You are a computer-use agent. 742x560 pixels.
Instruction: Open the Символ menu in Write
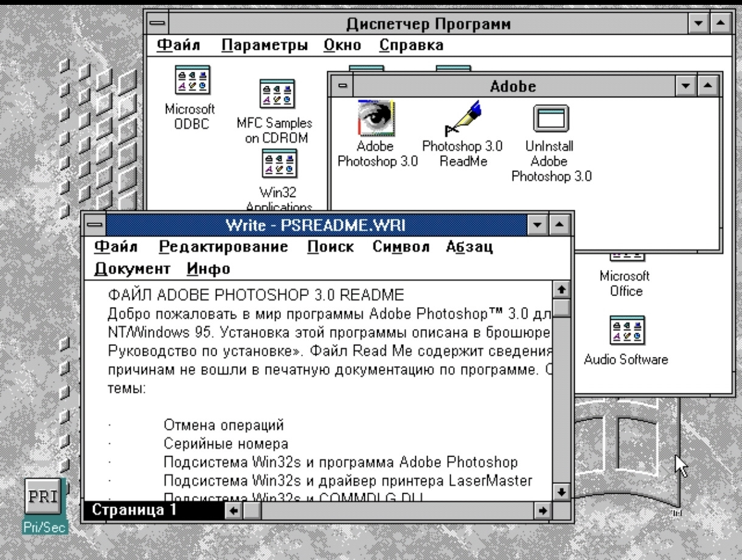pos(401,247)
